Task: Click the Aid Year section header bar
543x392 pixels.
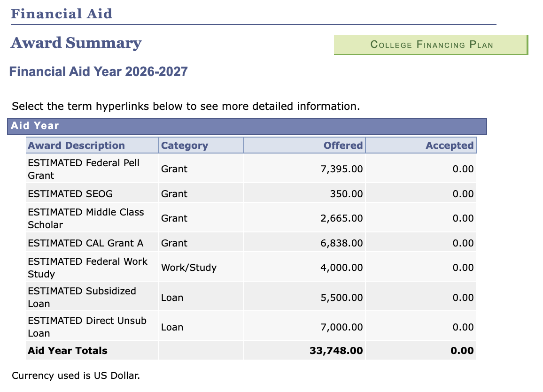Action: 247,126
